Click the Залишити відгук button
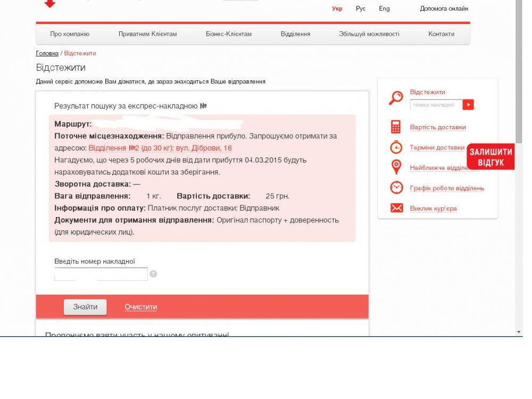The height and width of the screenshot is (399, 532). (491, 157)
